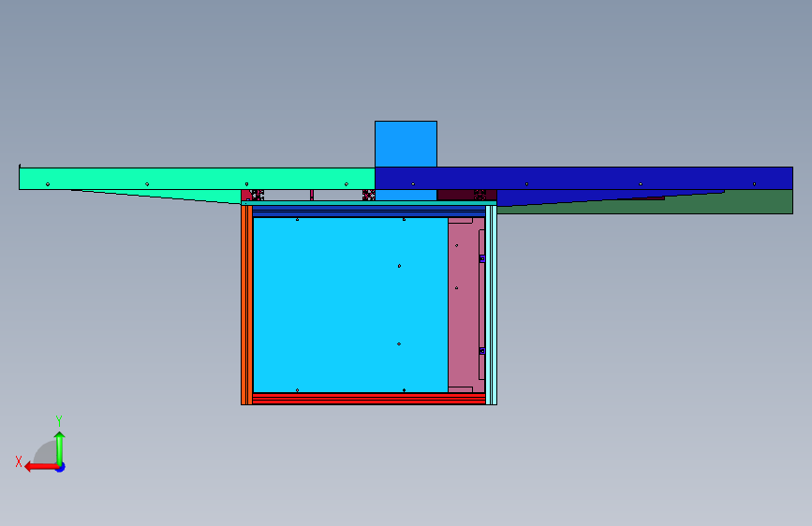
Task: Click the X axis label
Action: point(19,461)
